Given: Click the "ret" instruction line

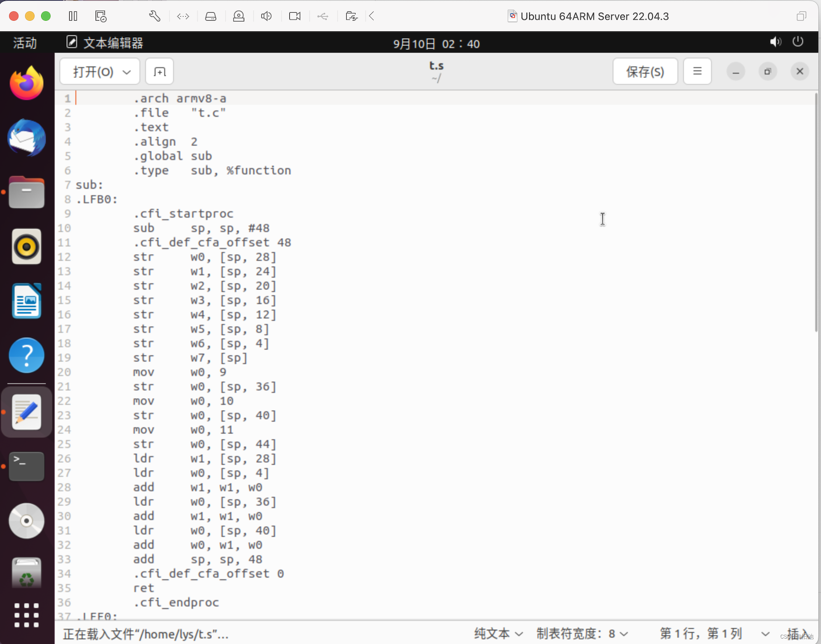Looking at the screenshot, I should pos(144,588).
